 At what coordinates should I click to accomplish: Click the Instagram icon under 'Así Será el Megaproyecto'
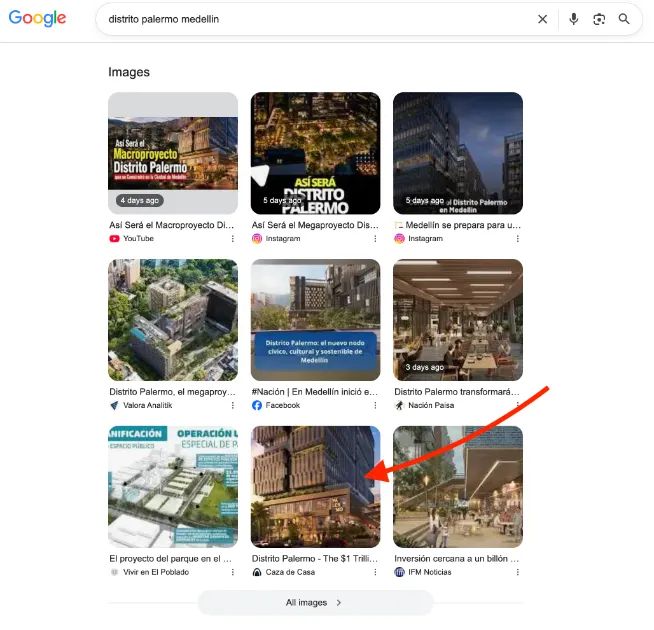click(257, 239)
